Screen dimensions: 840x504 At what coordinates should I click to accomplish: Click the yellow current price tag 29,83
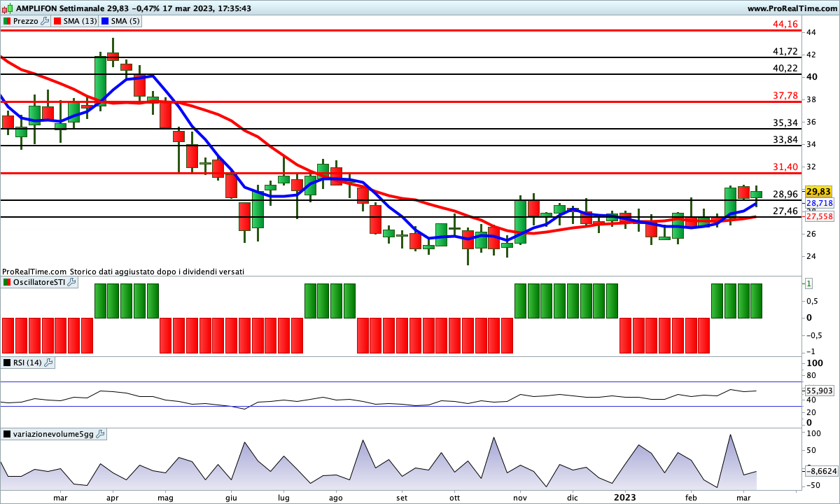(x=818, y=191)
